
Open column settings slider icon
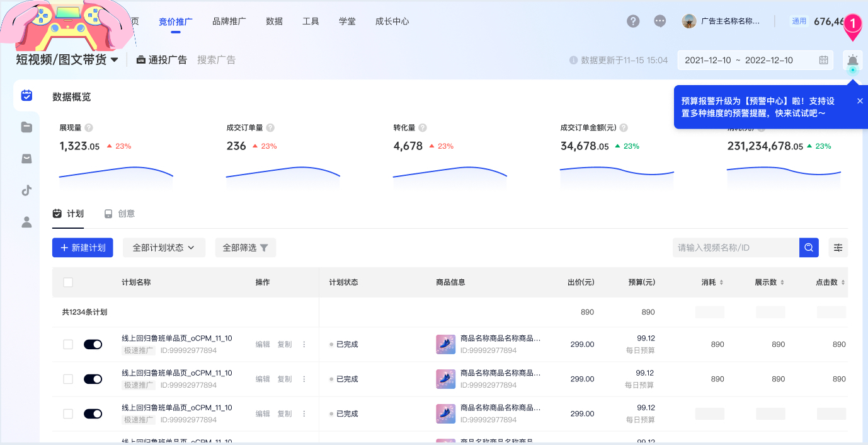pos(838,248)
